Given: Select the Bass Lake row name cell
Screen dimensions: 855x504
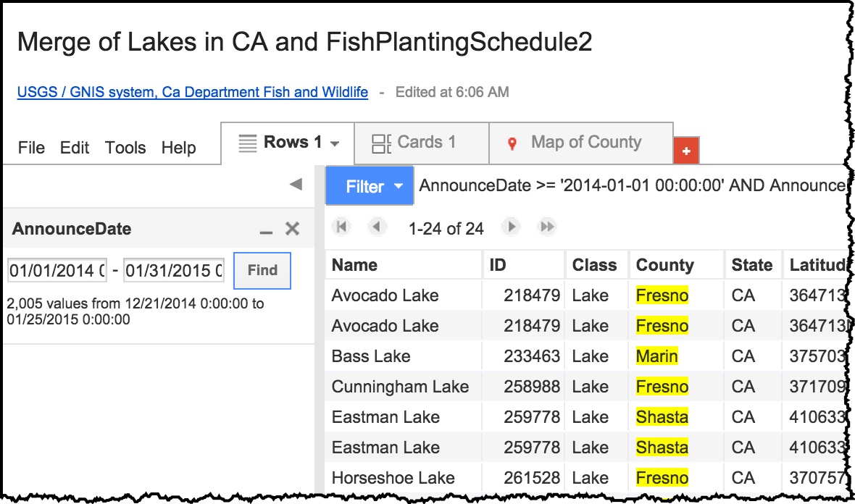Looking at the screenshot, I should click(371, 356).
